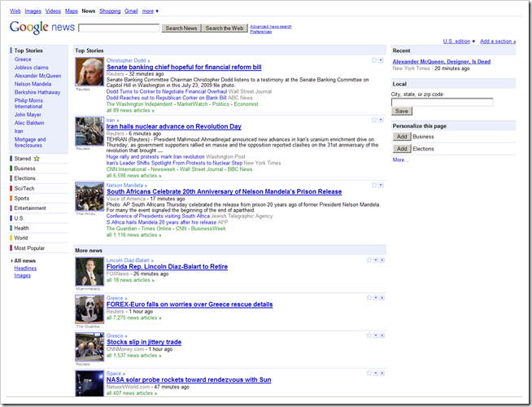This screenshot has height=407, width=532.
Task: Star the Iran nuclear advance story
Action: [374, 120]
